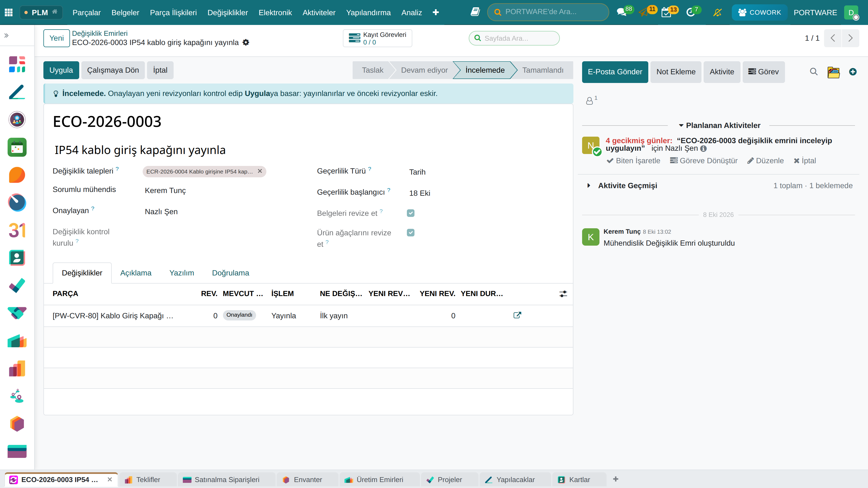
Task: Click the knowledge book icon in top bar
Action: 475,12
